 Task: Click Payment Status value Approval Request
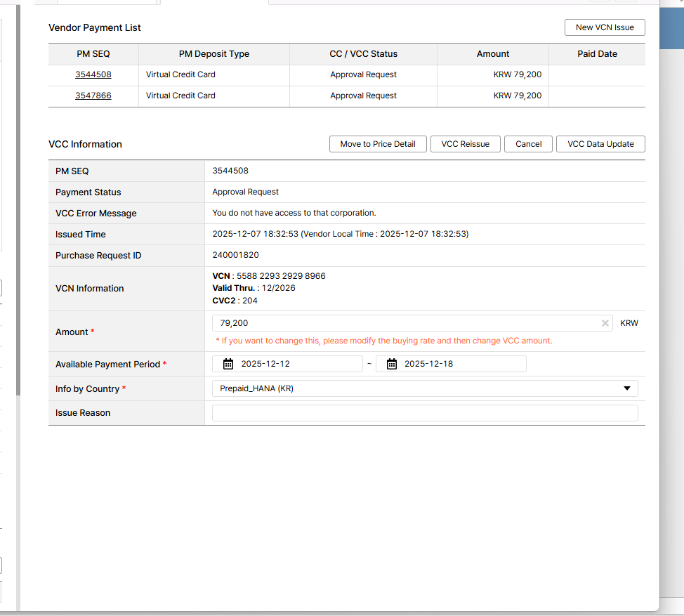[245, 192]
